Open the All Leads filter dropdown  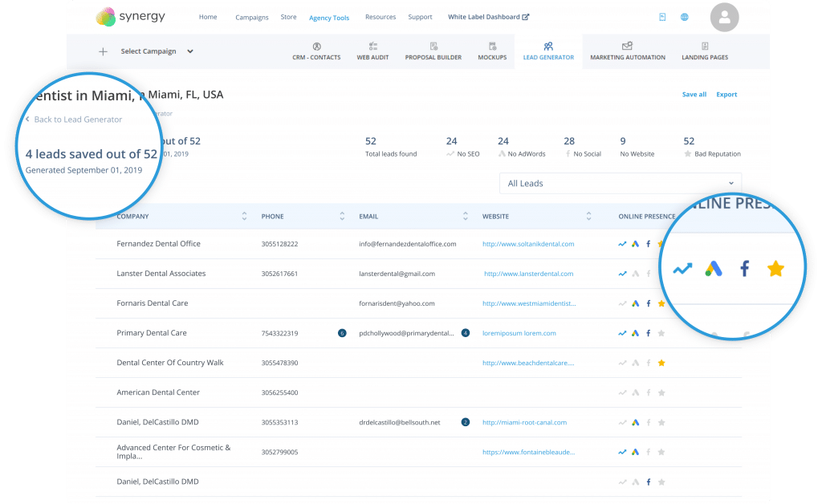tap(621, 183)
